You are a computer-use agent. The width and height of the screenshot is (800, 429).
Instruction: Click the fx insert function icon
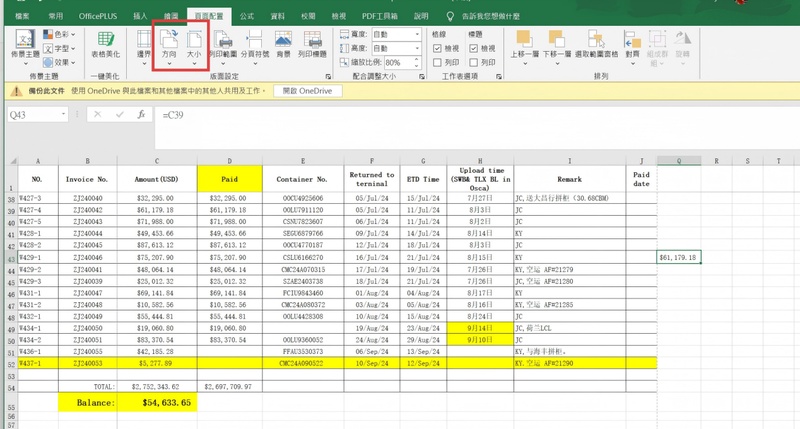[x=141, y=115]
